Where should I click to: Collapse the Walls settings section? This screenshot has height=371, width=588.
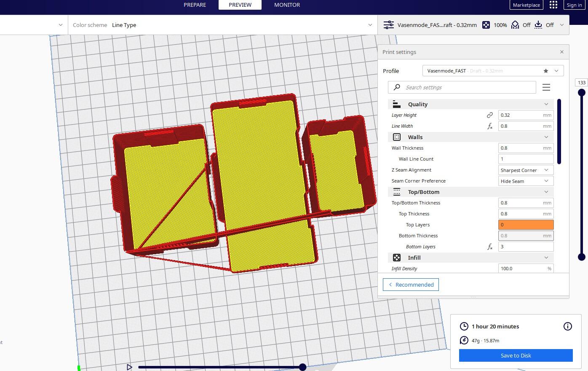pos(546,137)
